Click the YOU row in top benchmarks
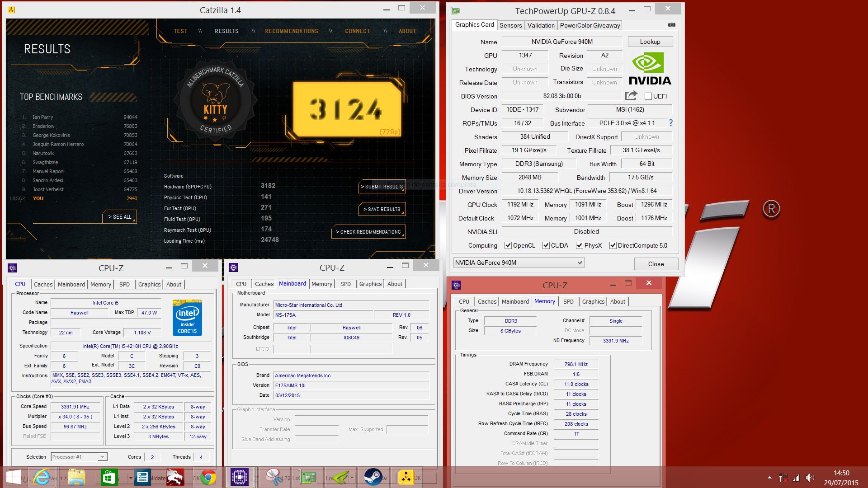This screenshot has width=868, height=488. coord(74,198)
